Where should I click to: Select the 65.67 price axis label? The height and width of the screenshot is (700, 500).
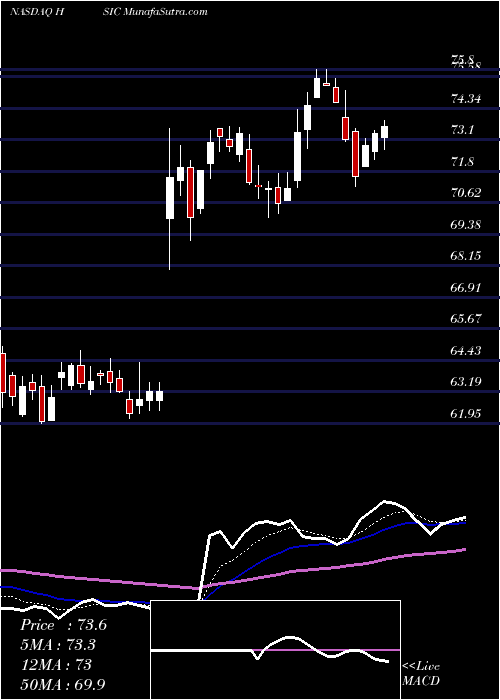tap(466, 319)
